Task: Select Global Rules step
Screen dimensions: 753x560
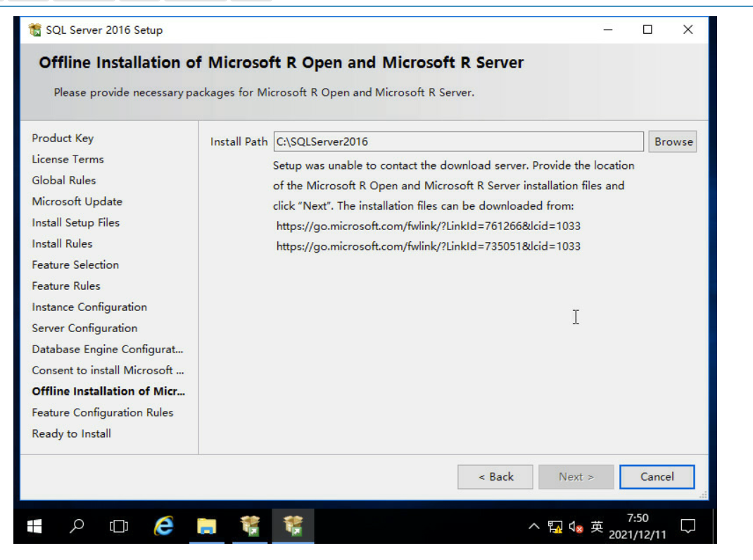Action: (x=64, y=180)
